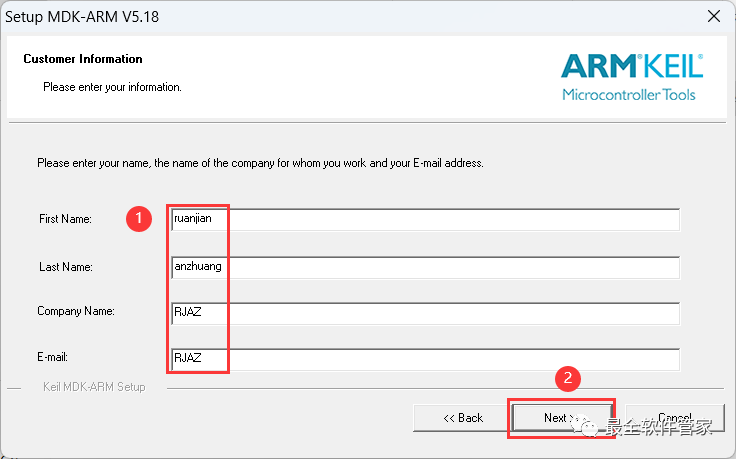The height and width of the screenshot is (459, 736).
Task: Click the red number 2 badge
Action: pos(568,378)
